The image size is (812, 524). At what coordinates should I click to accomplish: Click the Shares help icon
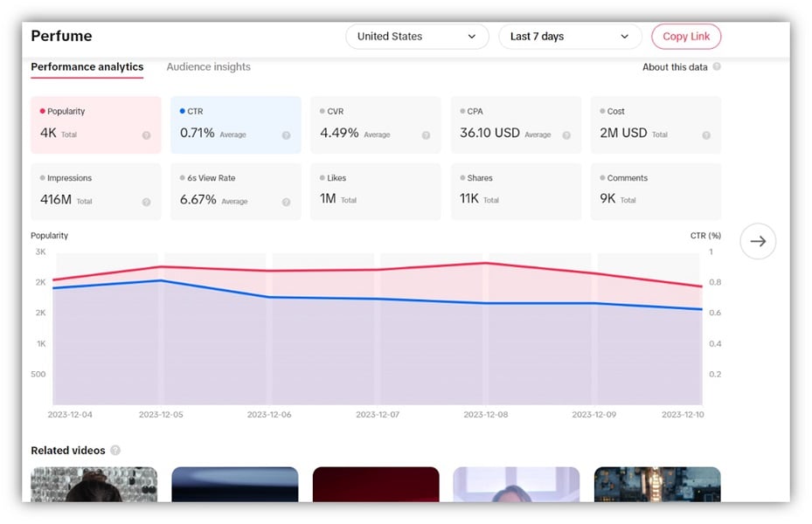pos(566,203)
